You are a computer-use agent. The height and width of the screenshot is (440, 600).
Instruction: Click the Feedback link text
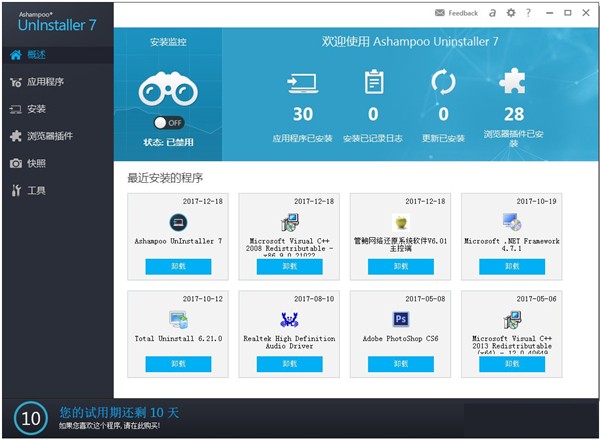coord(463,13)
